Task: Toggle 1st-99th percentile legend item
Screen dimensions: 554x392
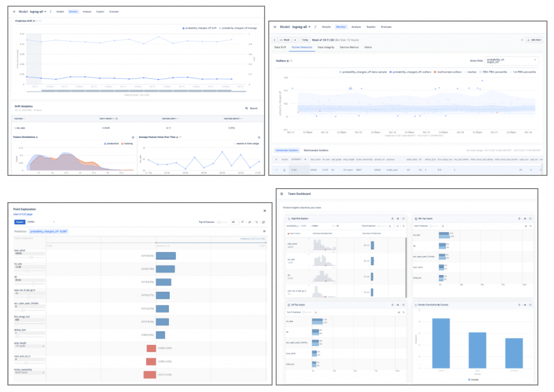Action: tap(523, 72)
